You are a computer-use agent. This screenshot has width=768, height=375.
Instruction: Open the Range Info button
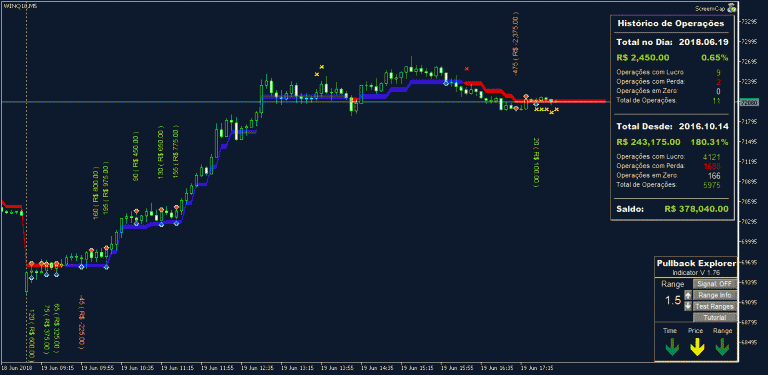click(714, 295)
